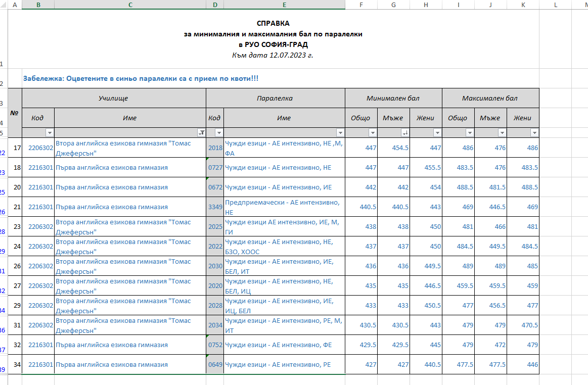Image resolution: width=588 pixels, height=385 pixels.
Task: Select column E header
Action: pos(284,5)
